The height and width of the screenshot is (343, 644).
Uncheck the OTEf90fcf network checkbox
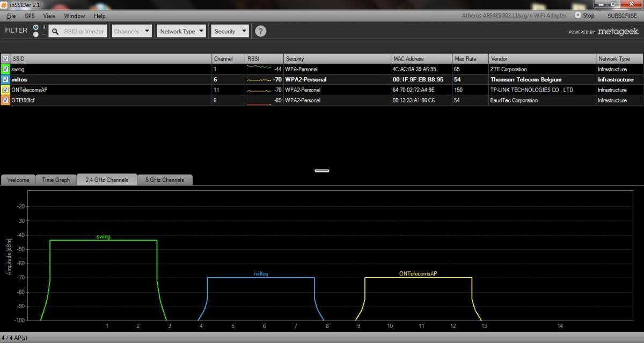5,100
